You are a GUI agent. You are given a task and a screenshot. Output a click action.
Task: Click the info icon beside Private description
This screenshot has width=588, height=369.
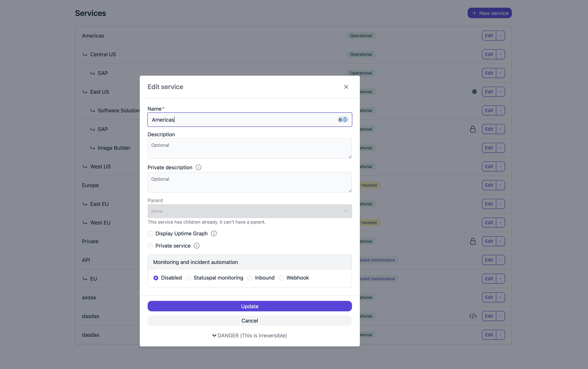pyautogui.click(x=198, y=167)
